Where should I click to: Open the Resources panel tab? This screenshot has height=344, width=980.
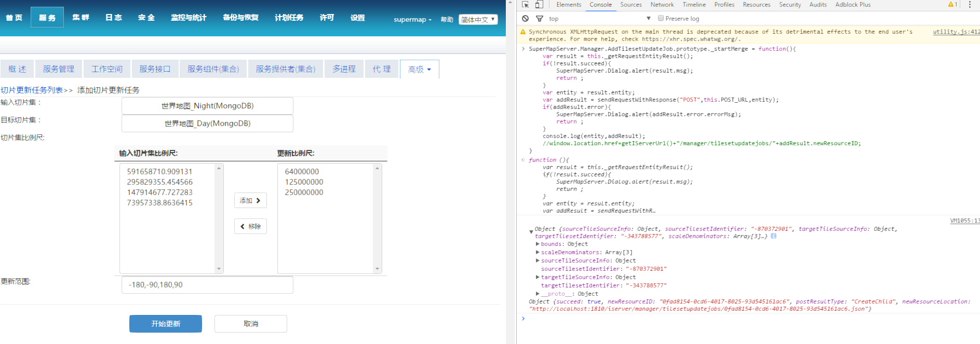[757, 5]
